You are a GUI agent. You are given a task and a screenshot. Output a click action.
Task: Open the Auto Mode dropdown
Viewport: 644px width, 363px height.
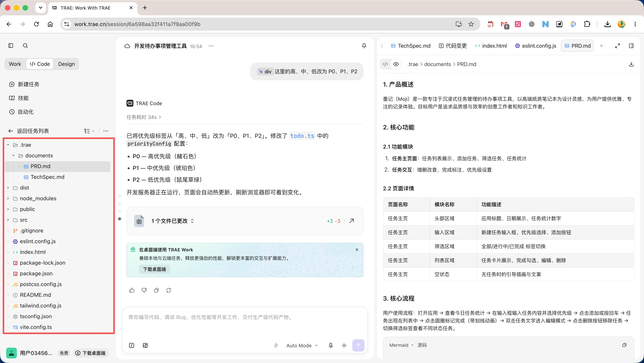302,346
